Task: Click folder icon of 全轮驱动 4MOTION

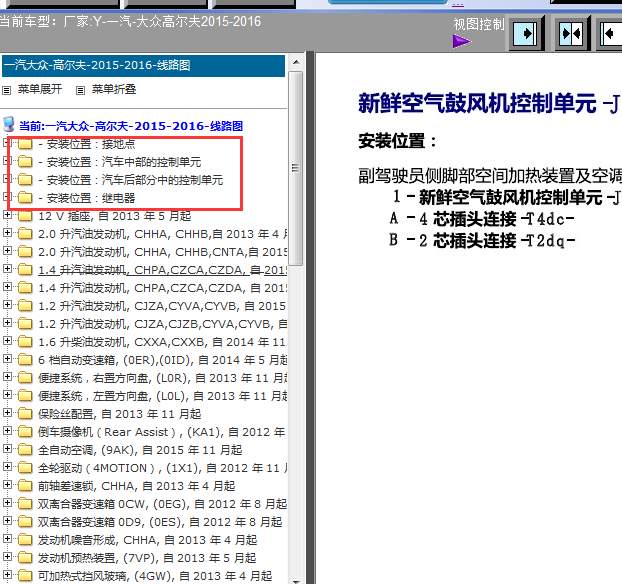Action: [x=25, y=468]
